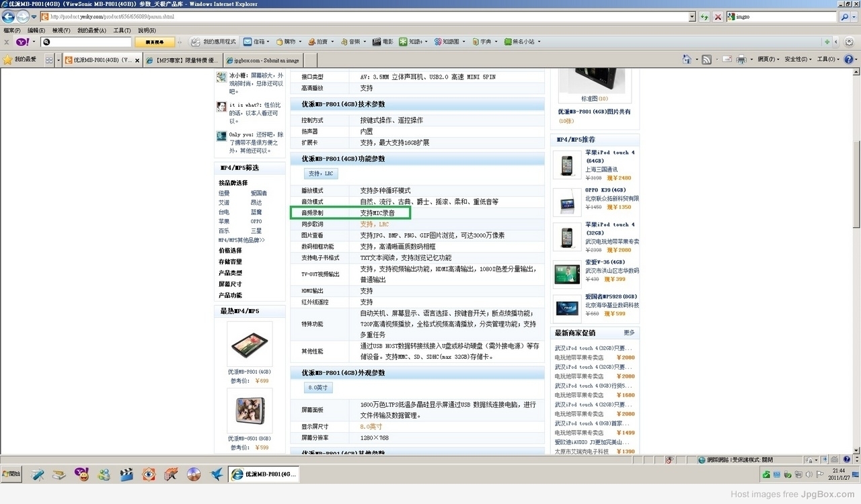Switch to the jpgbox.com Submit an image tab
The image size is (861, 504).
264,60
